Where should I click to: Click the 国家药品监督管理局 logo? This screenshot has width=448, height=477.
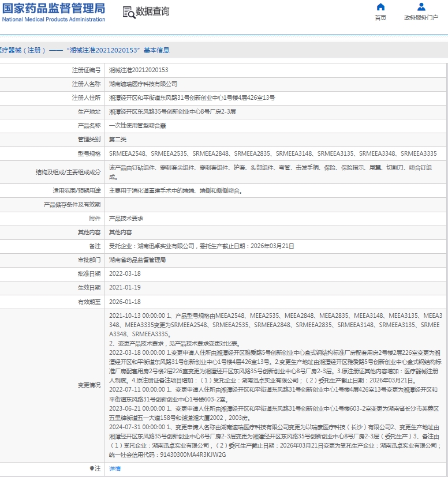pos(54,8)
